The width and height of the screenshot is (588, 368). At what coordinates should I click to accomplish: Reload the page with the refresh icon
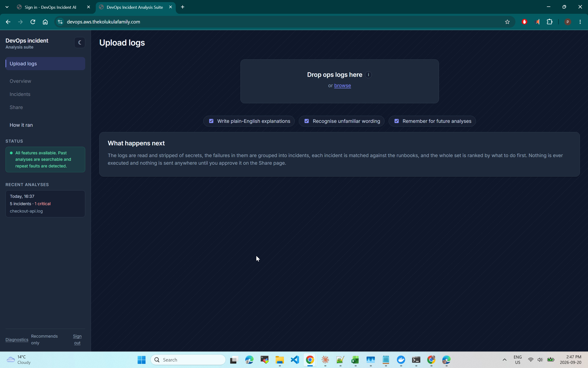(x=33, y=22)
